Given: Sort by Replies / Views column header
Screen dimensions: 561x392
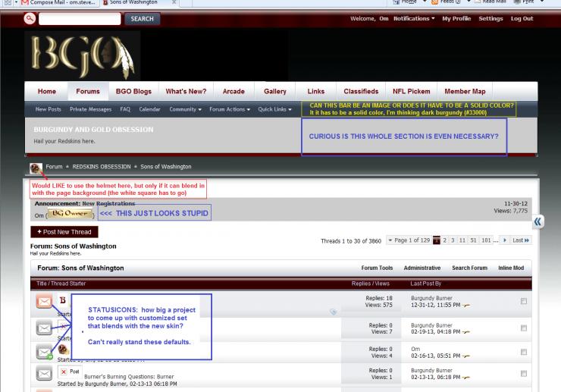Looking at the screenshot, I should click(370, 284).
